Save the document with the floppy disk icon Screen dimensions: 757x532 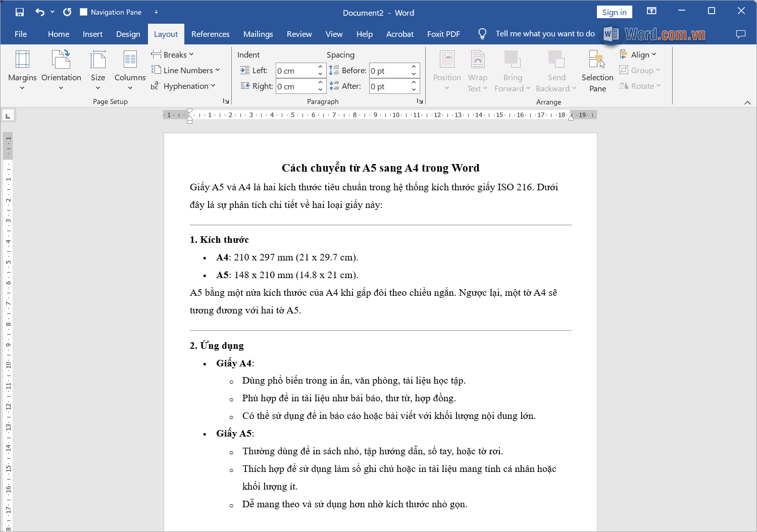coord(20,12)
